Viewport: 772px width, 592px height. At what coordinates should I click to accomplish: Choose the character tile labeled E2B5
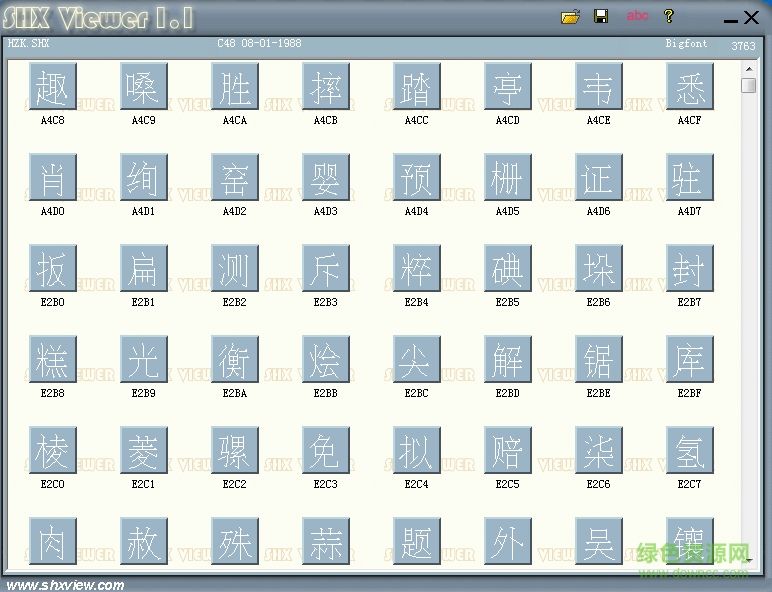[x=507, y=269]
